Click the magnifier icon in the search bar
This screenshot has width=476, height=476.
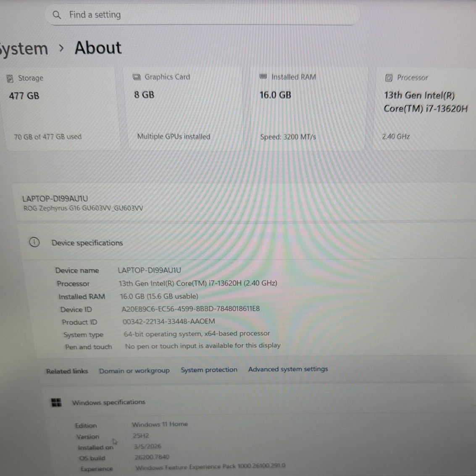click(x=57, y=15)
